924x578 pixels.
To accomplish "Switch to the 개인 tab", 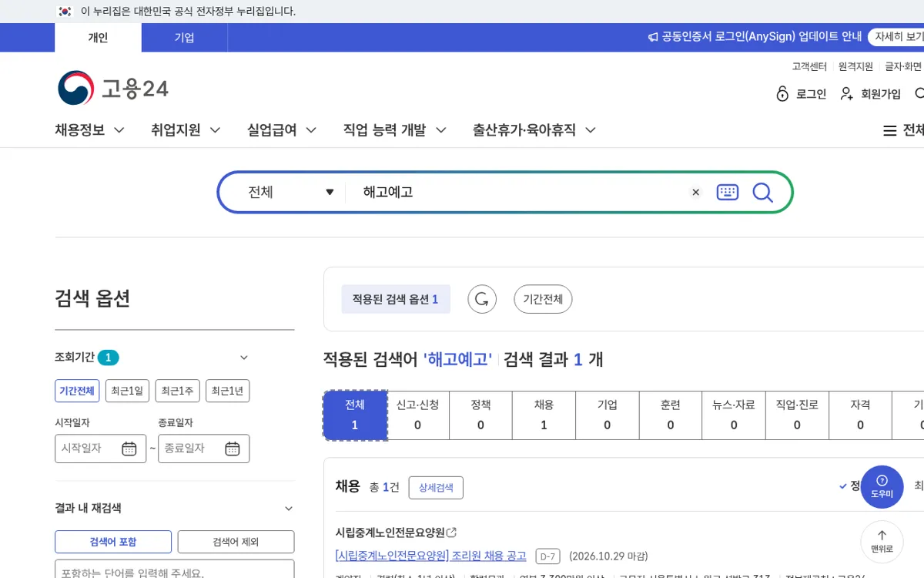I will click(x=98, y=37).
